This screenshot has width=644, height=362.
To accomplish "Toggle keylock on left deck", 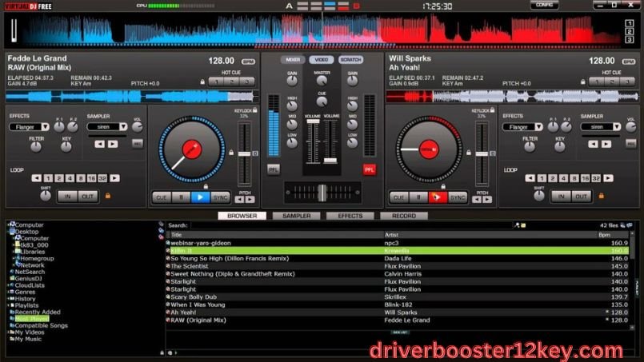I will (255, 110).
